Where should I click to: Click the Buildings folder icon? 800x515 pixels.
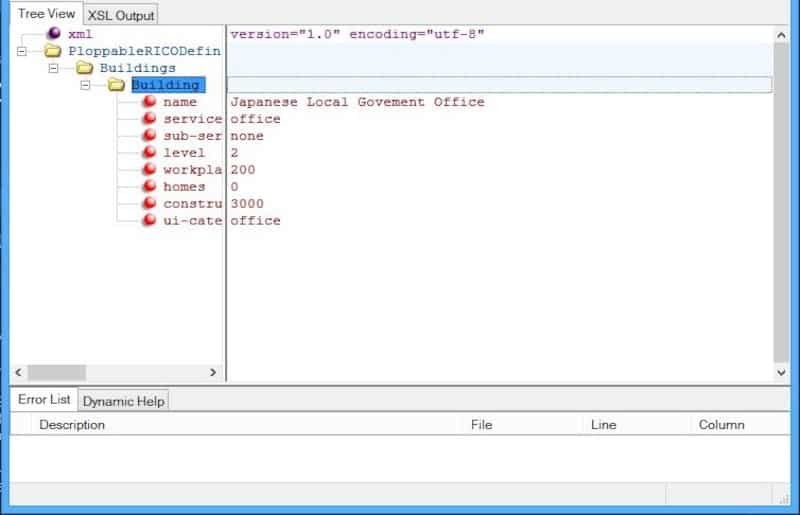(x=84, y=68)
